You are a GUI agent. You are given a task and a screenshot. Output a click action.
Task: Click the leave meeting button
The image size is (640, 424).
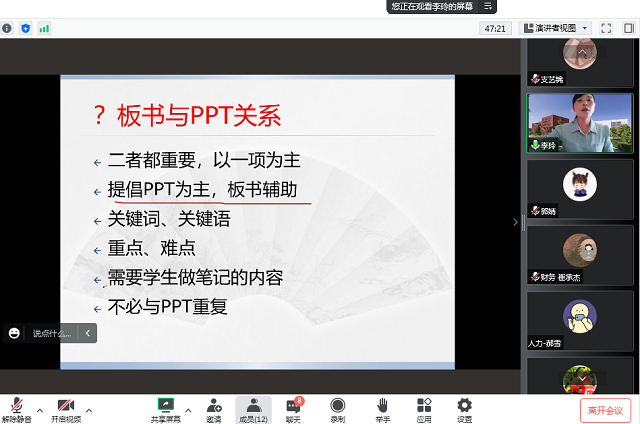pos(605,410)
